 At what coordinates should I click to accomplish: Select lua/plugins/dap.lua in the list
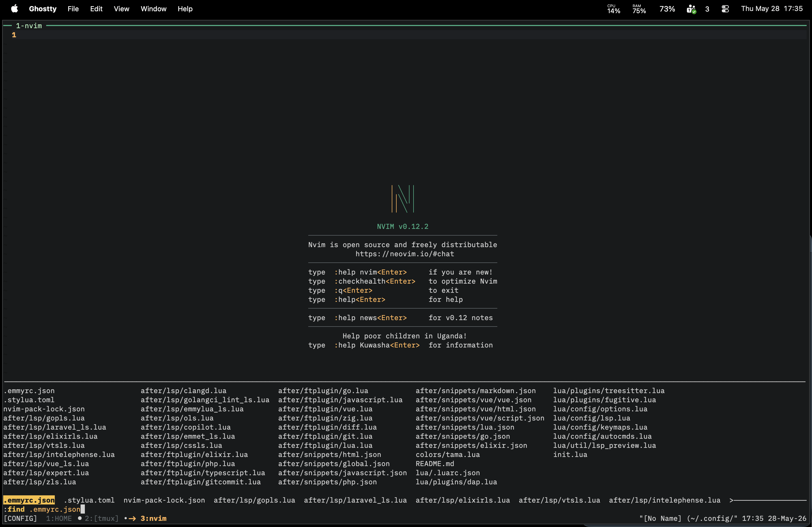pos(456,482)
